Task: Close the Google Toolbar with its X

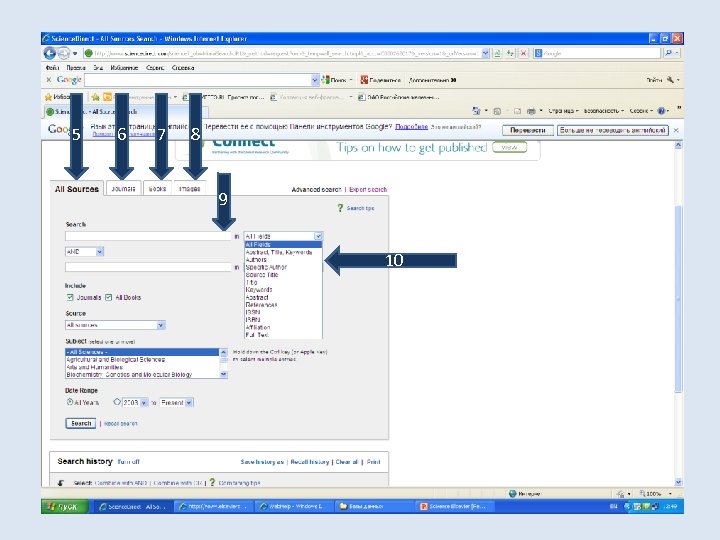Action: point(49,80)
